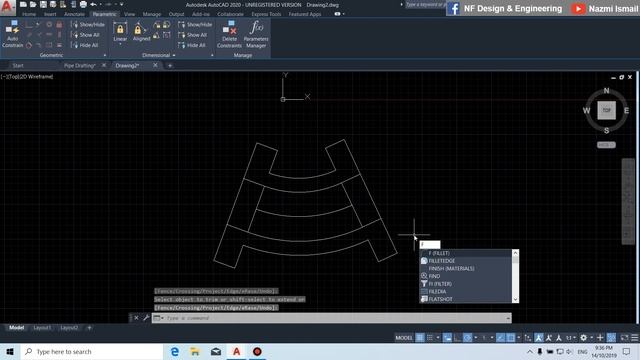Toggle snap mode in status bar
The image size is (640, 360).
coord(430,338)
